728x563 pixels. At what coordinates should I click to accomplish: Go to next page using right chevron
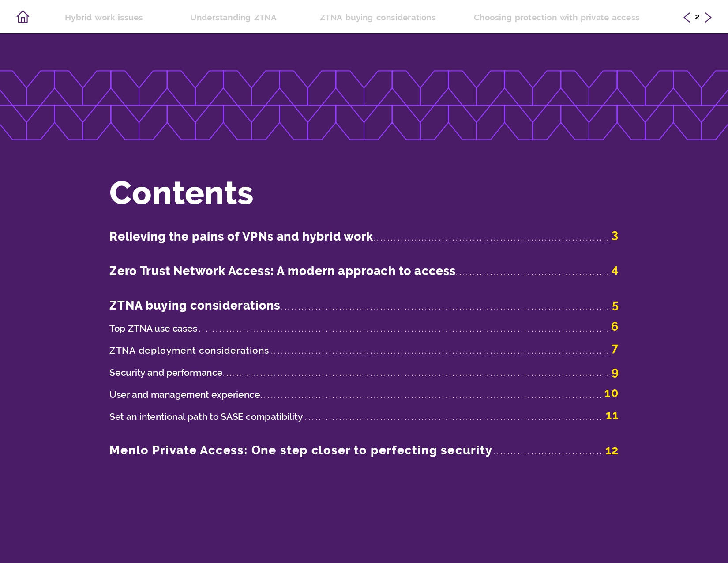click(708, 17)
